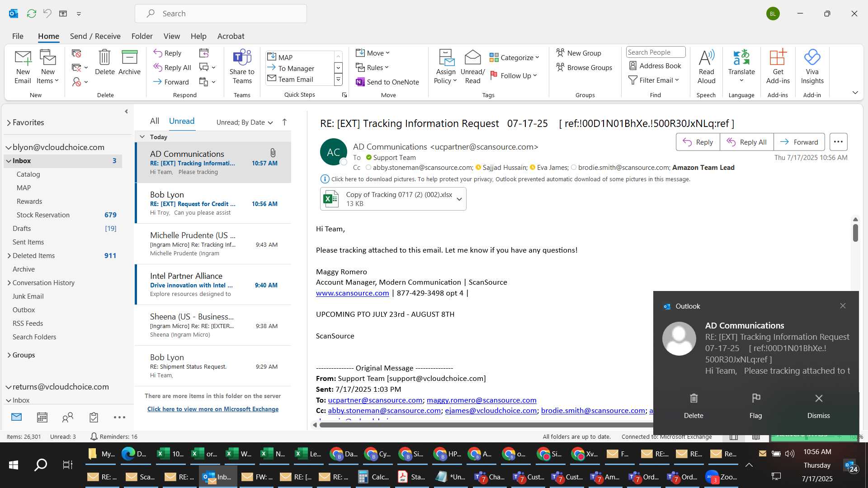This screenshot has width=868, height=488.
Task: Switch to Reading view in status bar
Action: point(756,437)
